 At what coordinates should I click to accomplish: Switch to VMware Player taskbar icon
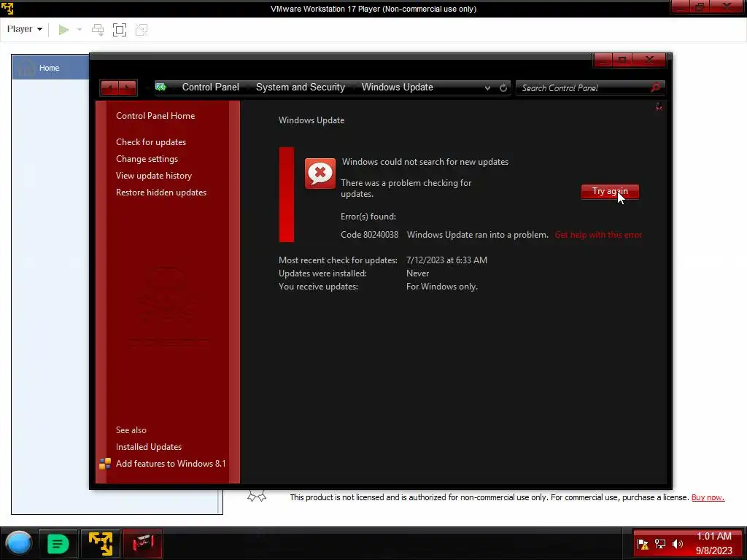(x=101, y=543)
